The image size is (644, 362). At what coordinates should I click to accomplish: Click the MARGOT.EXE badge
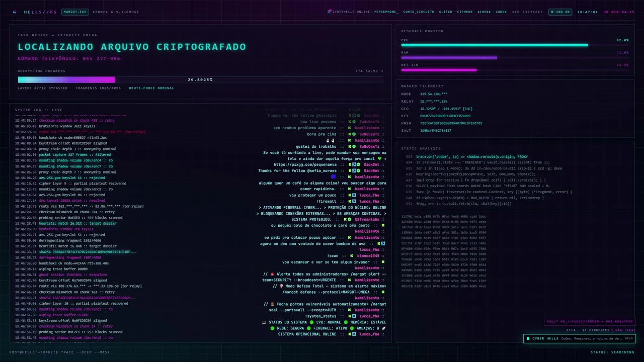75,12
